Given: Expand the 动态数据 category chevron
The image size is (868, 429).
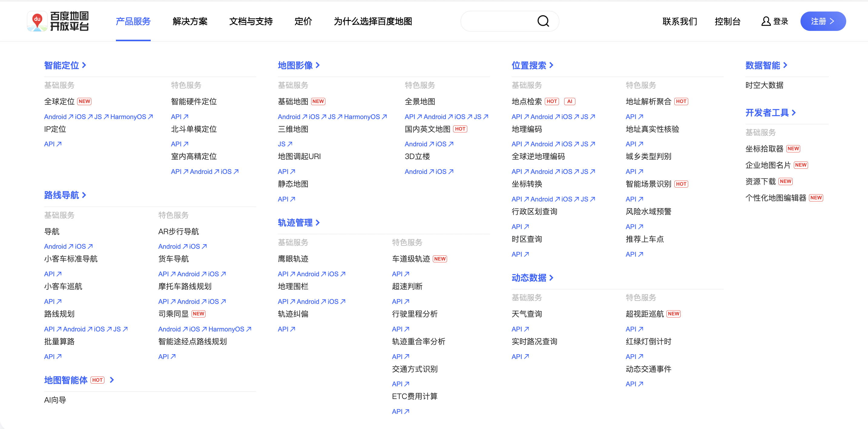Looking at the screenshot, I should (x=552, y=278).
